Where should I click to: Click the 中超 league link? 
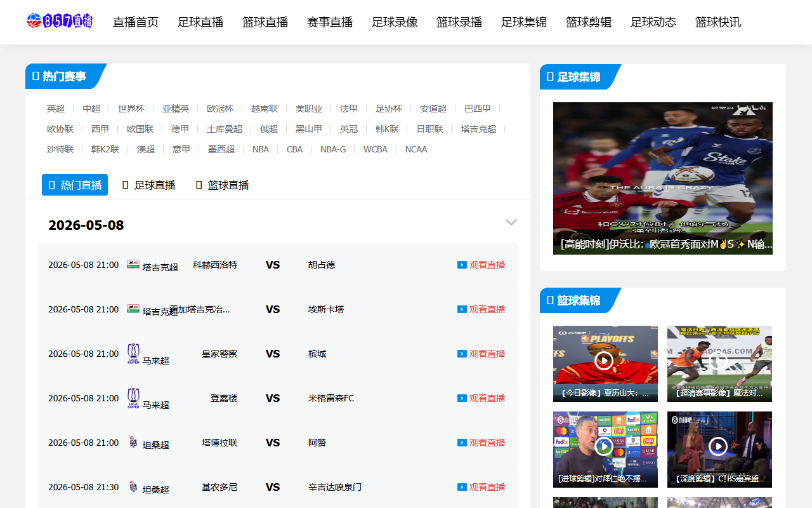(91, 109)
